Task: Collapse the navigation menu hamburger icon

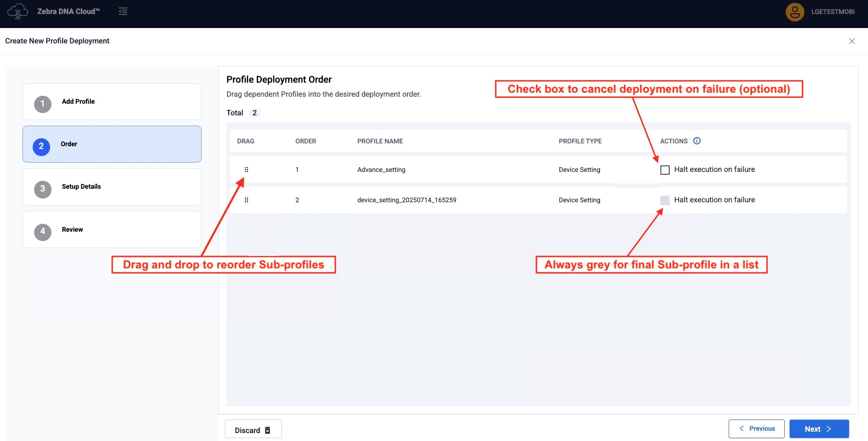Action: coord(123,11)
